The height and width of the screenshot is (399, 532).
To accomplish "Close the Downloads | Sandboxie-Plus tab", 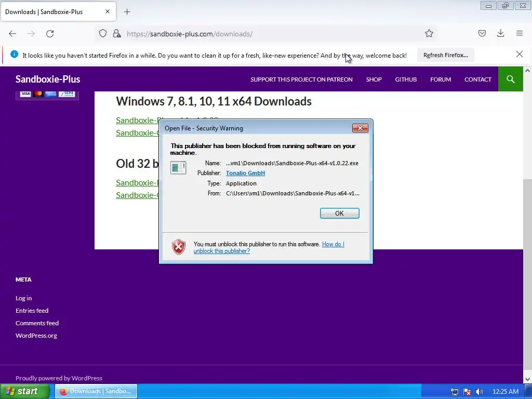I will (108, 11).
